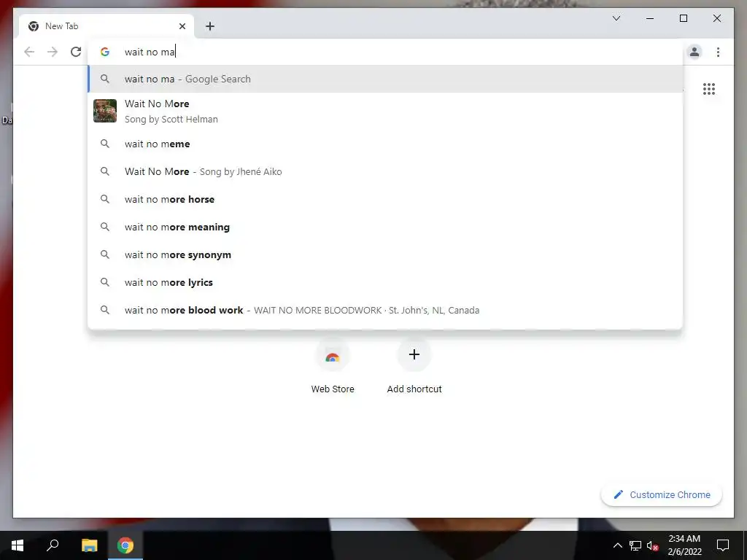Minimize the Chrome window
The width and height of the screenshot is (747, 560).
pos(650,18)
